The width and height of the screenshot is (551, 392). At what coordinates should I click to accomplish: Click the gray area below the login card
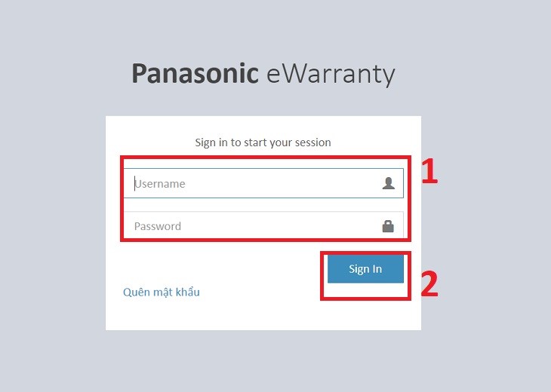pos(263,362)
